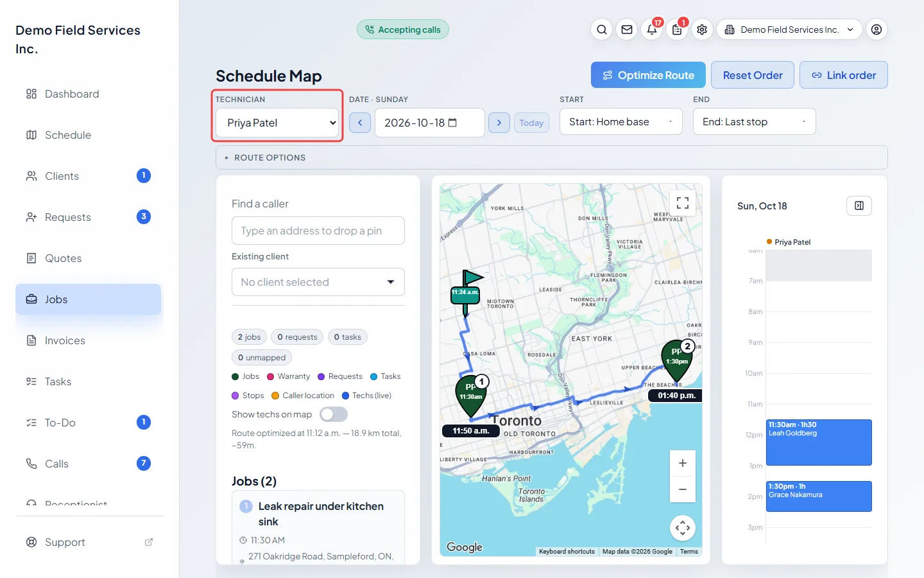Click the Today button
Screen dimensions: 924x578
[x=531, y=123]
